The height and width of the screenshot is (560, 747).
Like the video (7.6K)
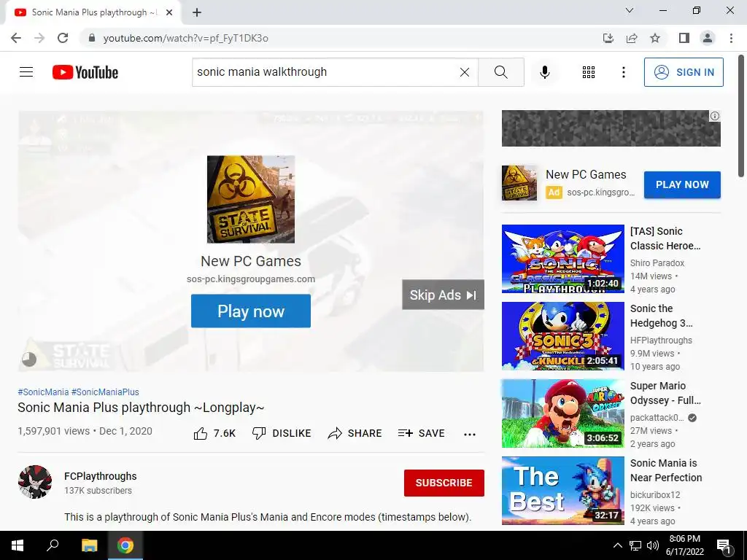[x=215, y=433]
